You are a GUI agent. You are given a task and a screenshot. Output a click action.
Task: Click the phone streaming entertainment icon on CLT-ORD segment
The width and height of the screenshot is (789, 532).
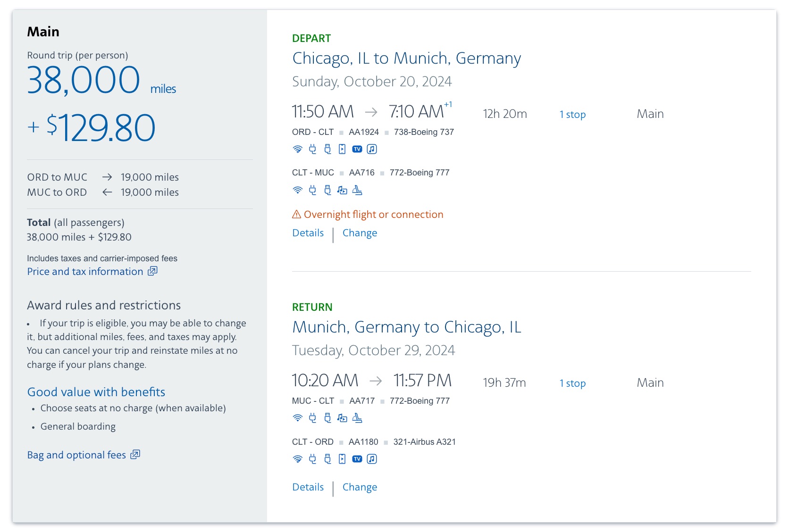(342, 458)
